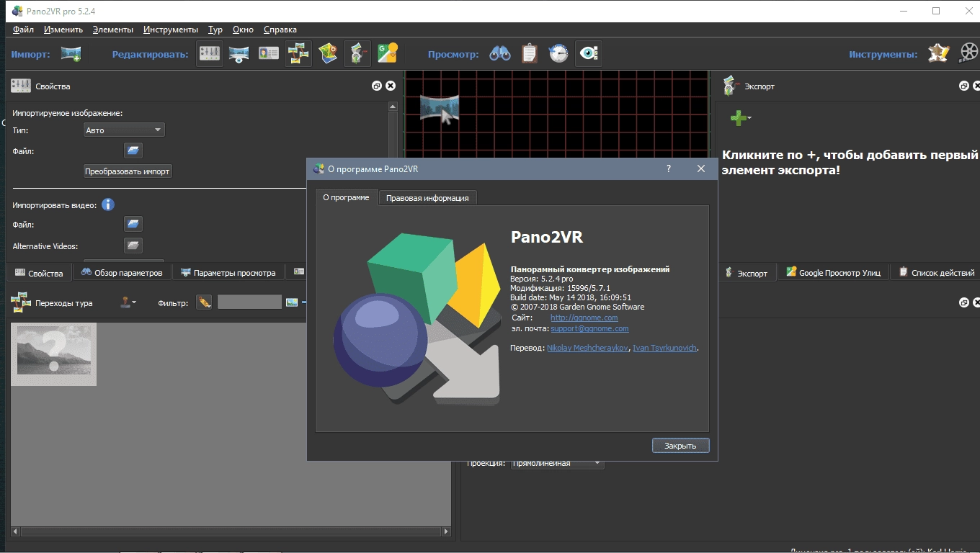Viewport: 980px width, 553px height.
Task: Click support@ggnome.com email link
Action: pos(589,328)
